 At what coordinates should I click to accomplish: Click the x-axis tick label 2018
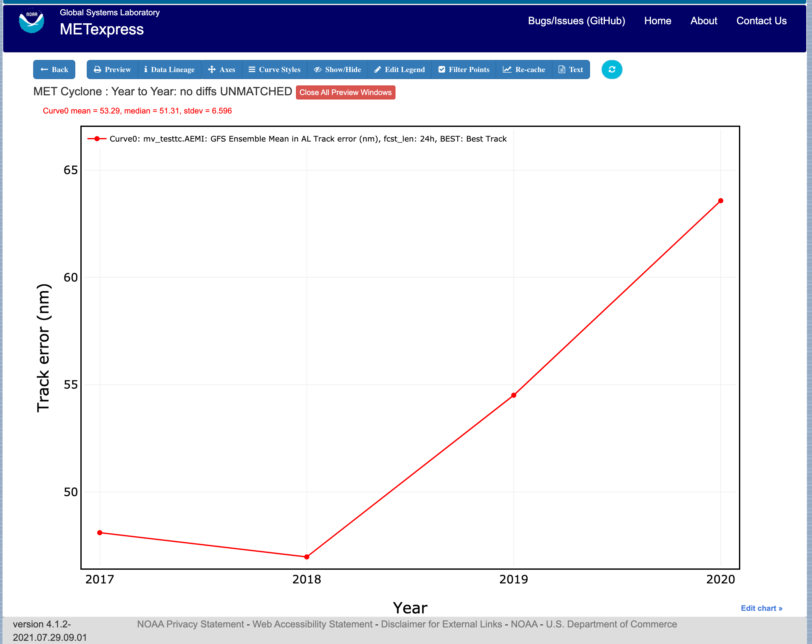306,579
